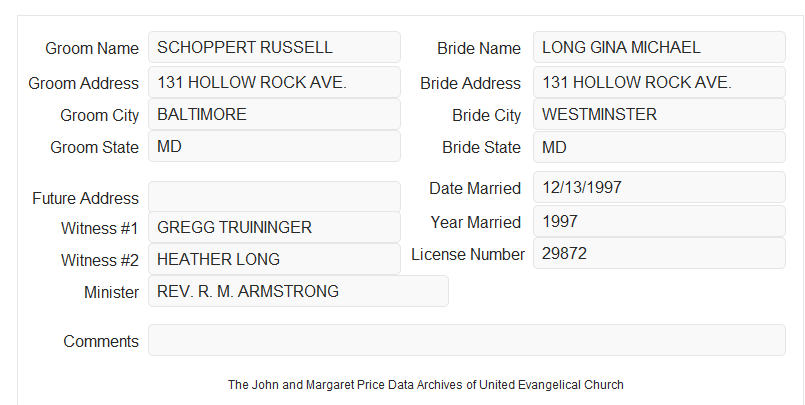Click the Groom City field showing BALTIMORE
This screenshot has width=805, height=405.
click(x=274, y=114)
